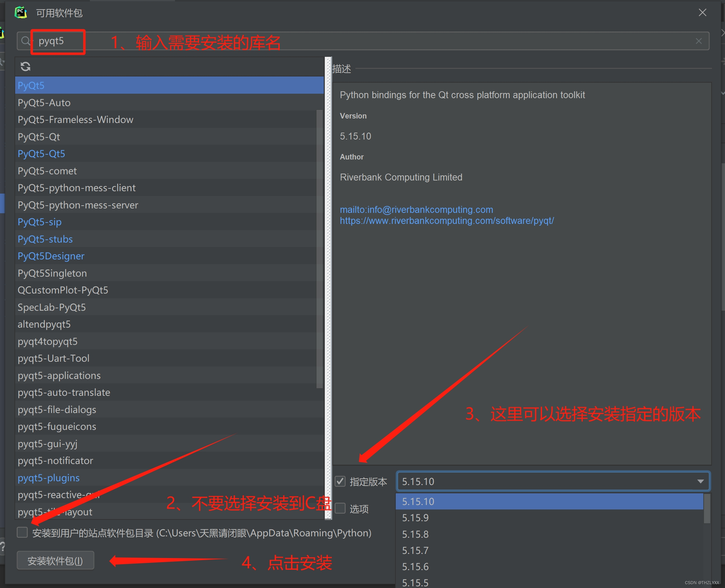
Task: Select PyQt5-python-mess-client package
Action: click(x=166, y=187)
